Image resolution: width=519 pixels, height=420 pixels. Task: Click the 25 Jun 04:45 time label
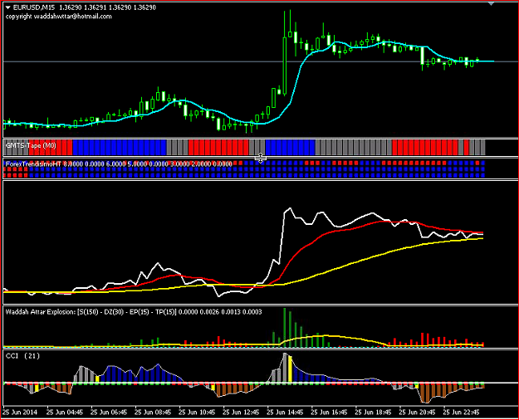point(65,413)
